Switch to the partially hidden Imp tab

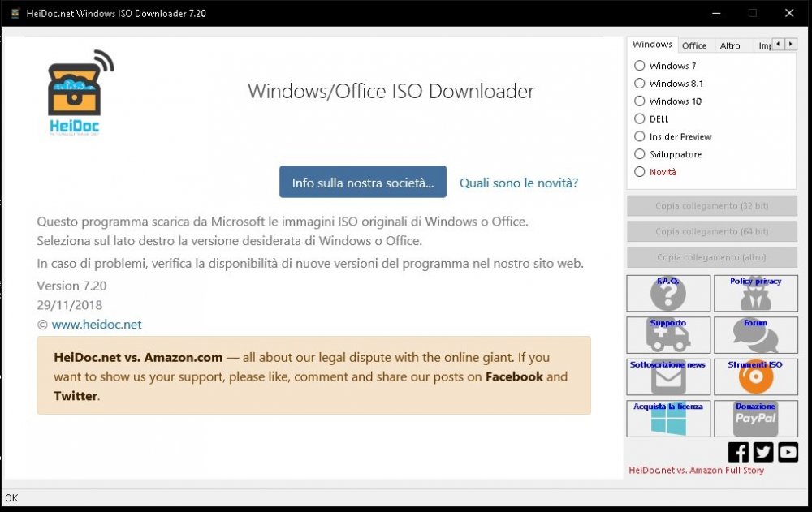coord(764,45)
